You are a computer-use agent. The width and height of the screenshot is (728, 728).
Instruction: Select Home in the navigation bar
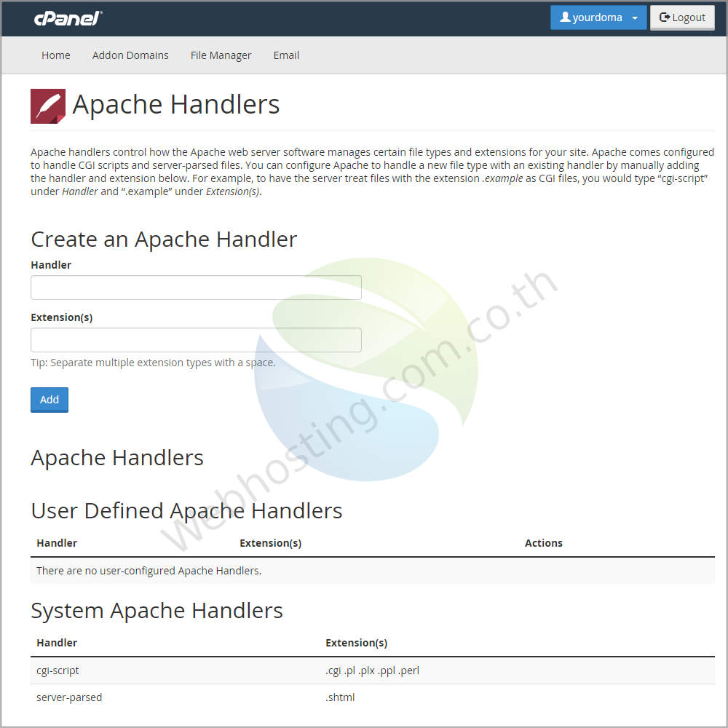click(55, 55)
